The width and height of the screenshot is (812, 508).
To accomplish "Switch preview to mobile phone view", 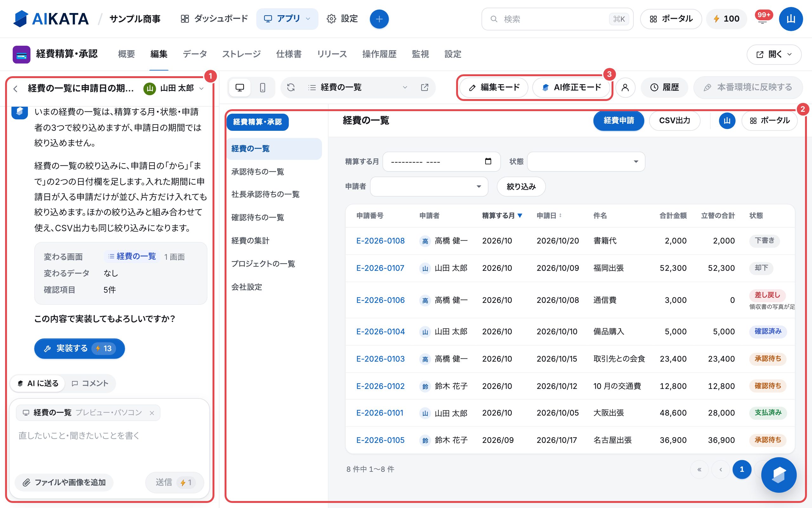I will [263, 88].
